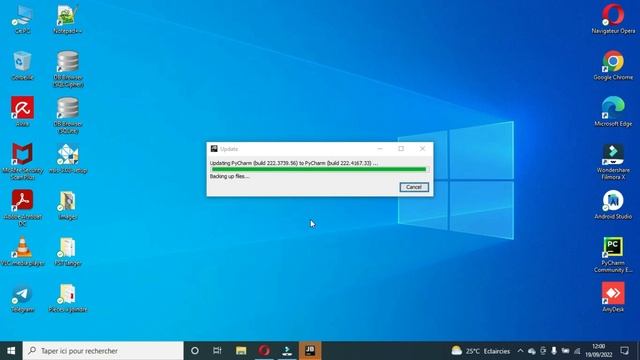The width and height of the screenshot is (640, 360).
Task: Show hidden system tray icons
Action: pyautogui.click(x=520, y=351)
